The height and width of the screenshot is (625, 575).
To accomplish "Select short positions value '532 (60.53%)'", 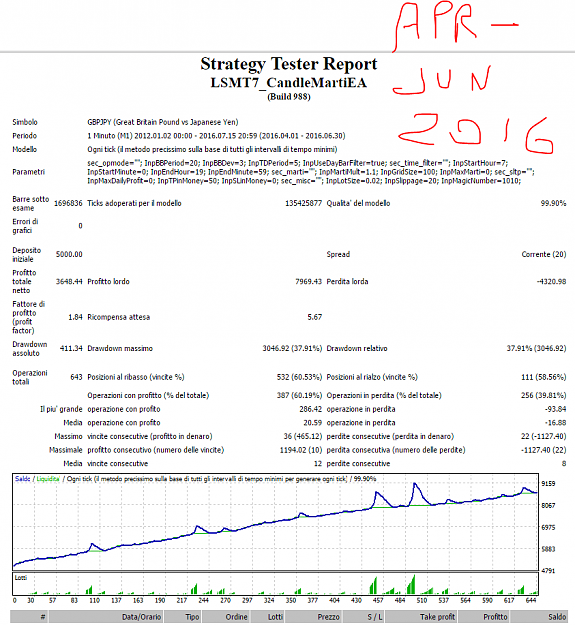I will [x=299, y=377].
